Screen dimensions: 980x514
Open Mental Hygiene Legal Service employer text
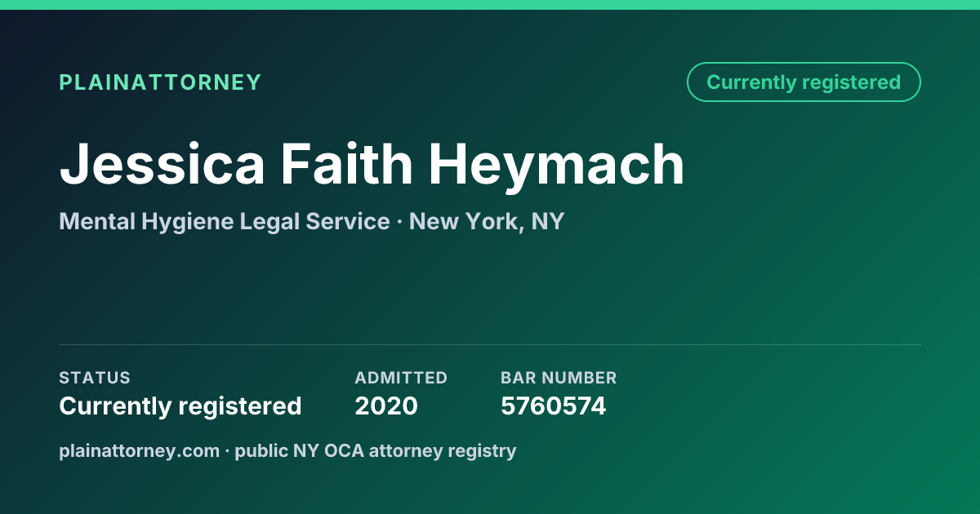225,222
